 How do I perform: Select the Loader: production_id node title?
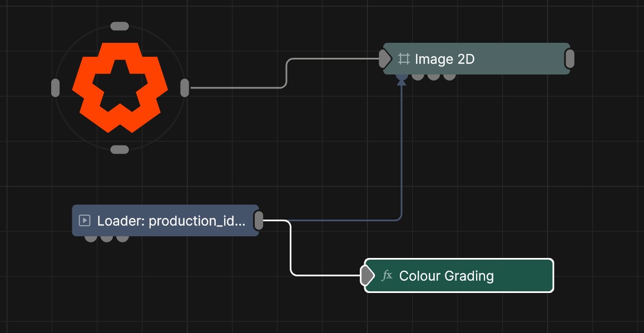coord(171,221)
